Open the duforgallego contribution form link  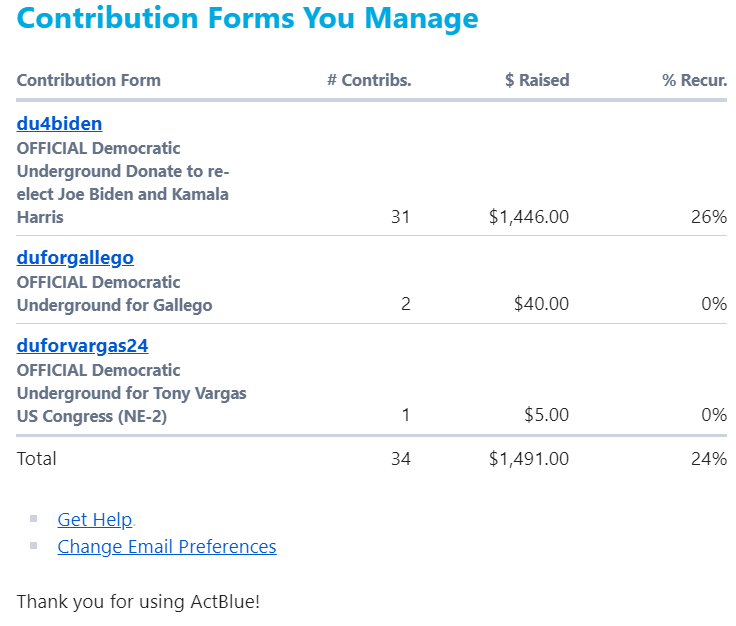(x=75, y=258)
